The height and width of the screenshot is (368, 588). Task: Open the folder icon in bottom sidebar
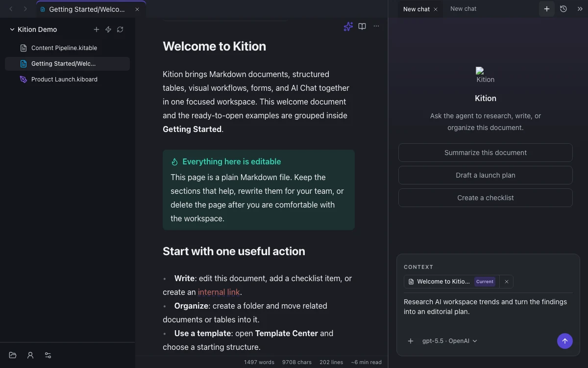(x=13, y=355)
